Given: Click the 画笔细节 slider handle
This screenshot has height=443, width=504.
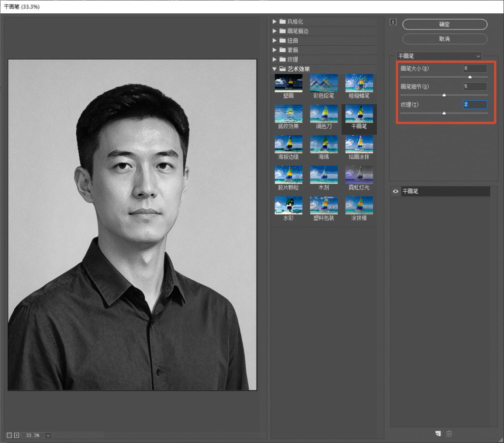Looking at the screenshot, I should tap(444, 95).
